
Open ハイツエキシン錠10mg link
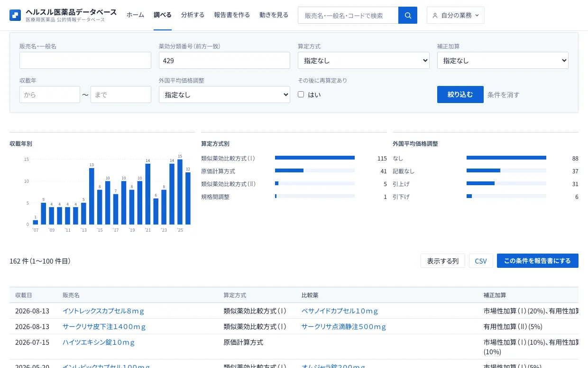99,342
